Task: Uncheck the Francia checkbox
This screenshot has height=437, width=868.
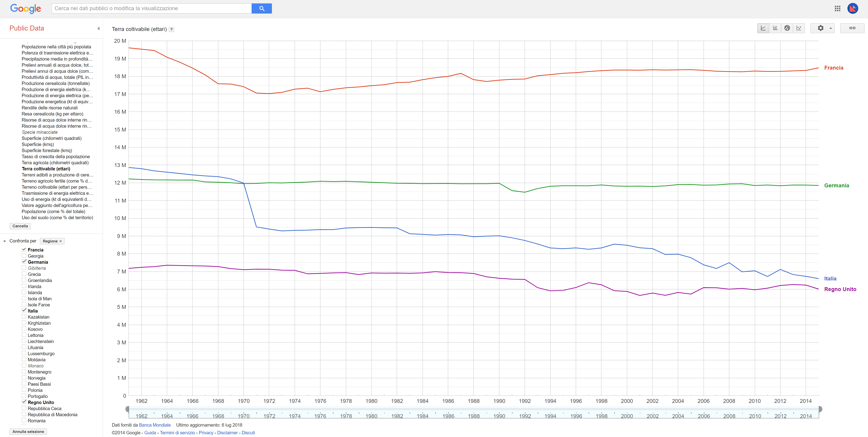Action: (24, 250)
